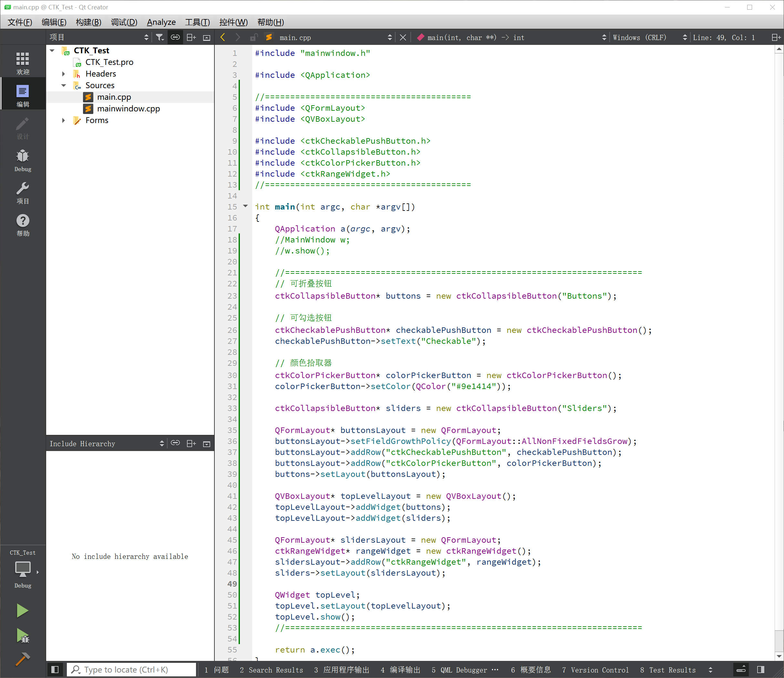Open the Welcome mode
Viewport: 784px width, 678px height.
point(22,63)
